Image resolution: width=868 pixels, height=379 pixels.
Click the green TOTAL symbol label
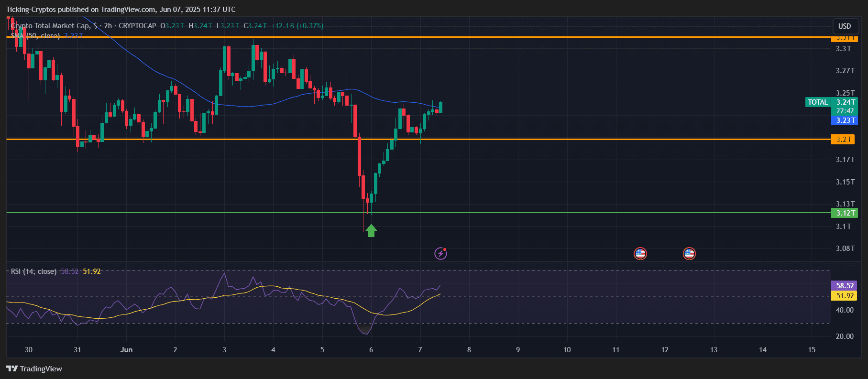coord(817,102)
